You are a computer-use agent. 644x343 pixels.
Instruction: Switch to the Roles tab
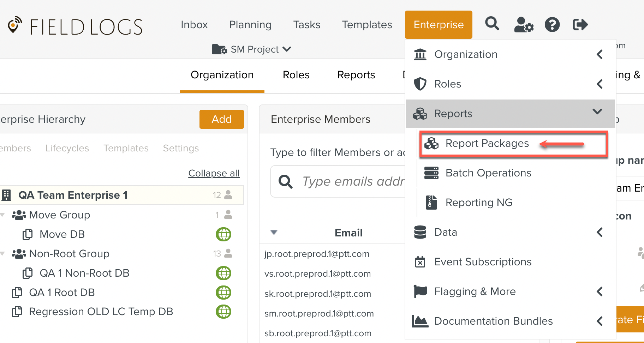click(296, 75)
